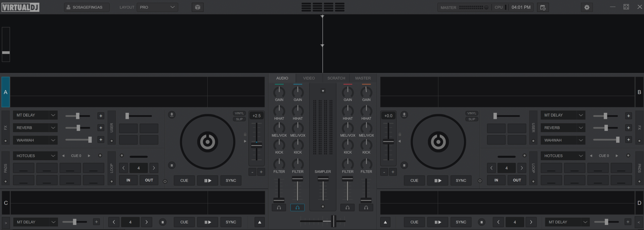Open the SCRATCH mixer tab
644x230 pixels.
point(336,78)
